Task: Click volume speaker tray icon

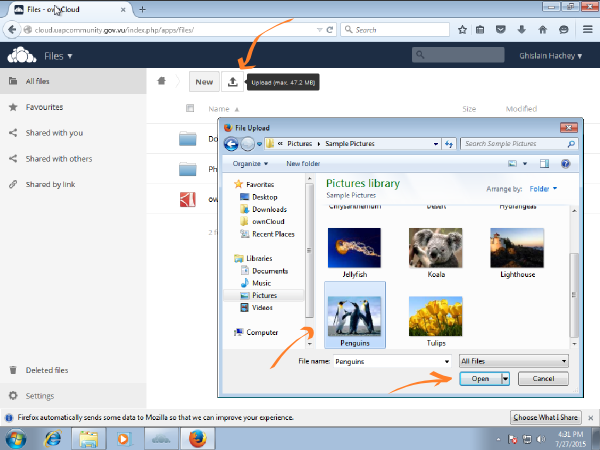Action: pyautogui.click(x=541, y=439)
